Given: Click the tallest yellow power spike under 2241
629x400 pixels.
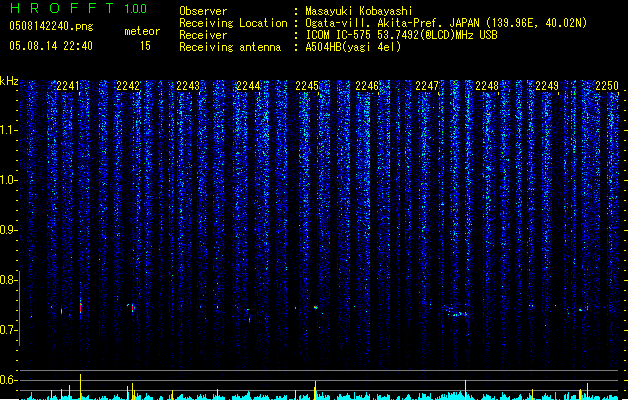Looking at the screenshot, I should pyautogui.click(x=81, y=386).
